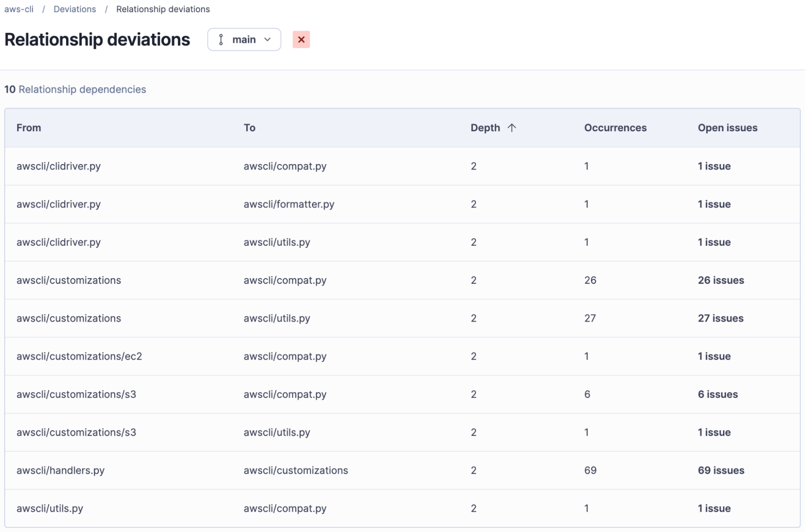Click the Relationship deviations breadcrumb

[x=163, y=9]
